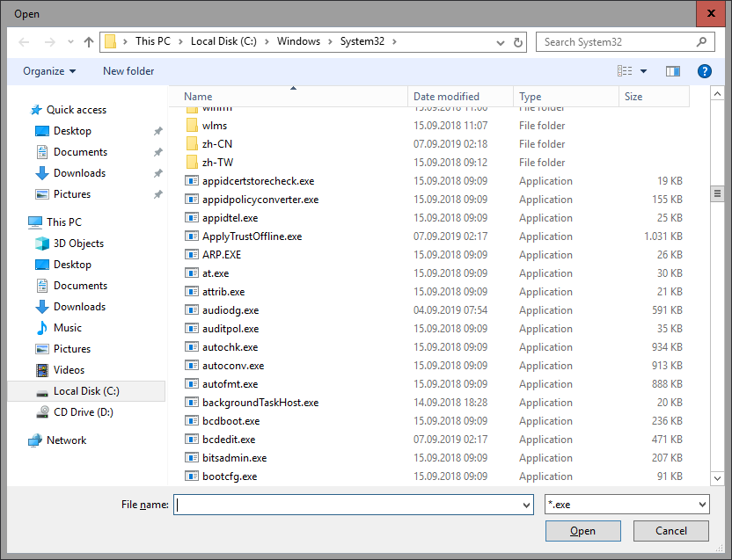The width and height of the screenshot is (732, 560).
Task: Click the search magnifier icon
Action: [x=701, y=41]
